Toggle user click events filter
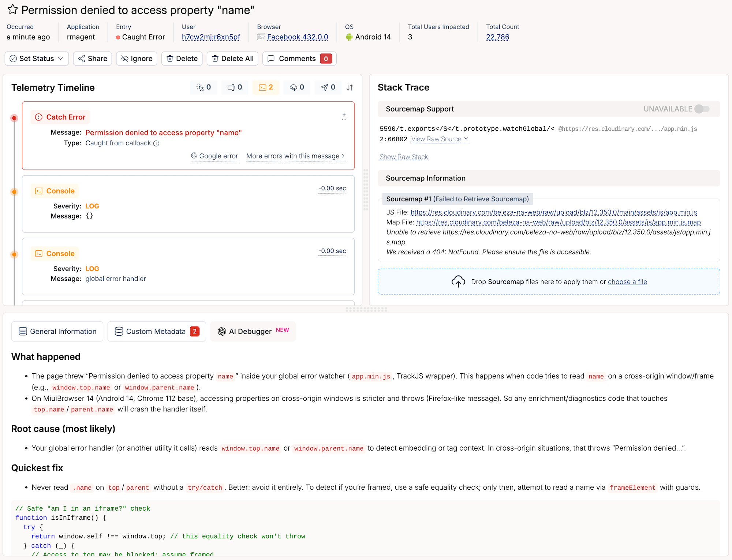This screenshot has width=732, height=560. (x=203, y=87)
